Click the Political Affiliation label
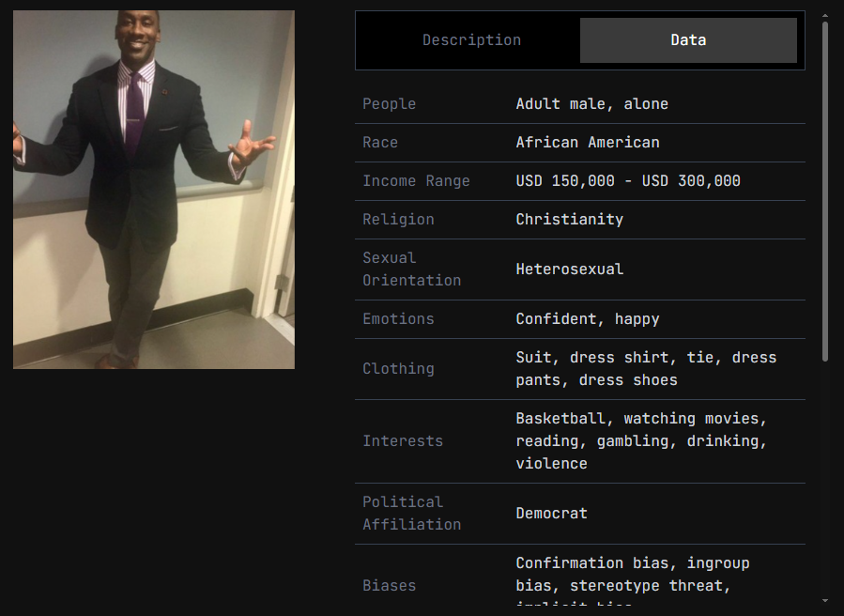844x616 pixels. click(411, 514)
